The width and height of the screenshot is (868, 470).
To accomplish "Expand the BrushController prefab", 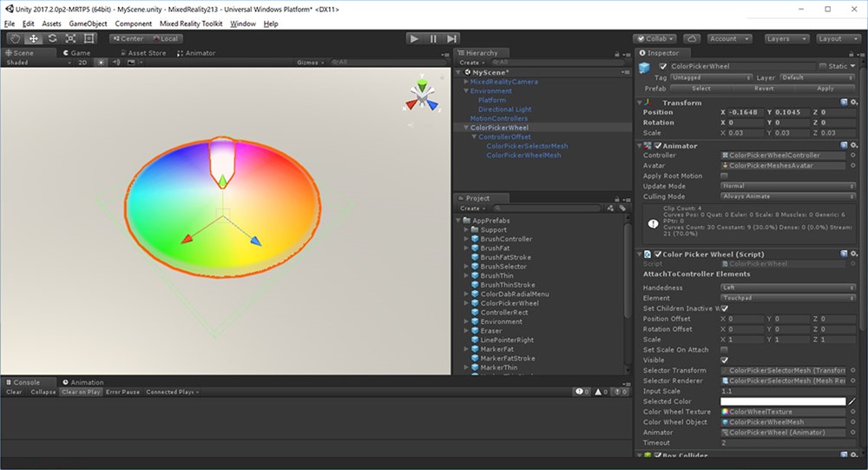I will pyautogui.click(x=466, y=239).
